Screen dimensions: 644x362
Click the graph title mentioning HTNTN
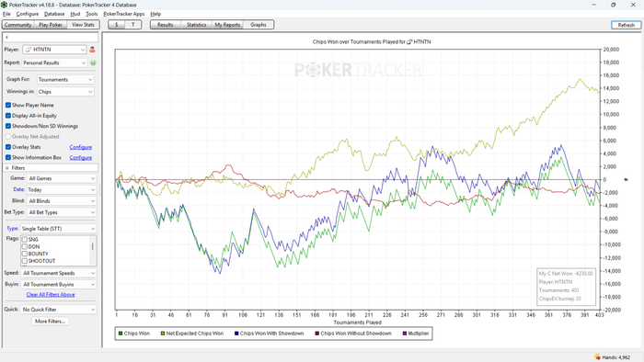coord(372,42)
